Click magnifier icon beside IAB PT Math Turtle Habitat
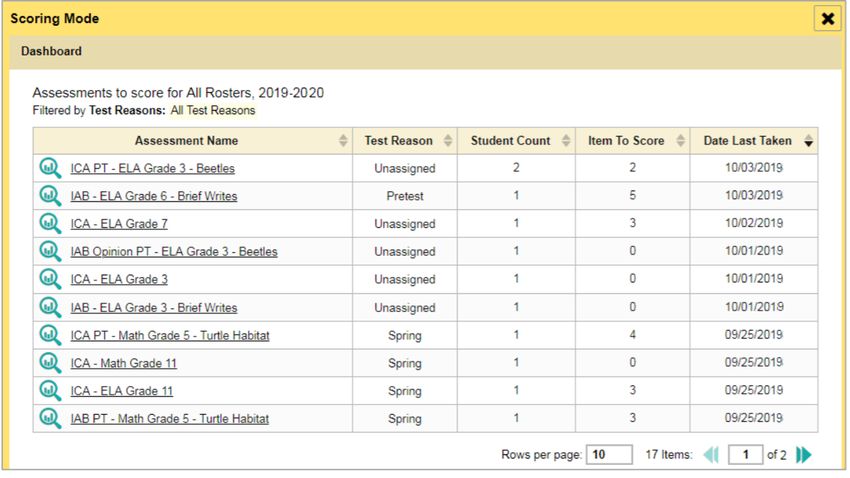850x478 pixels. (x=50, y=418)
